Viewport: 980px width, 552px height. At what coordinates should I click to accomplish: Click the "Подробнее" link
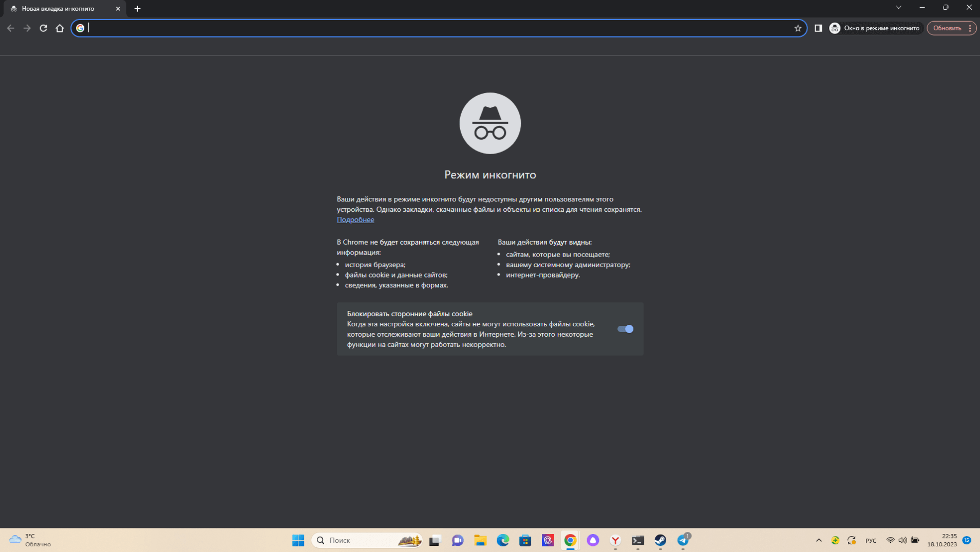[x=355, y=220]
